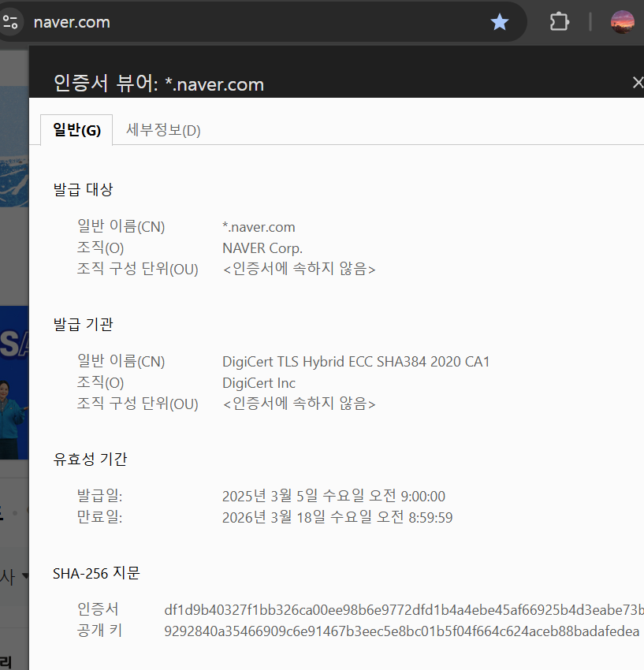Image resolution: width=644 pixels, height=670 pixels.
Task: Click 발급 대상 조직 구성 단위(OU) value
Action: [299, 270]
